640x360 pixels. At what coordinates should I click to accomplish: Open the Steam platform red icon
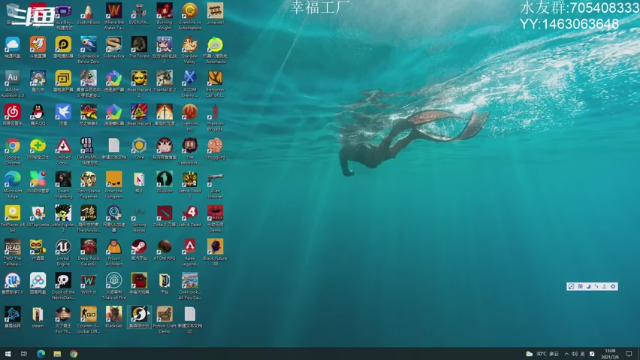(139, 250)
